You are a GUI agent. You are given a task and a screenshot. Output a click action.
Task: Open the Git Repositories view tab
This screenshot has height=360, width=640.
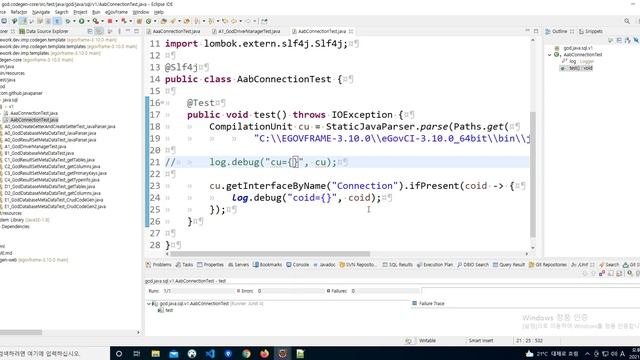pos(547,264)
